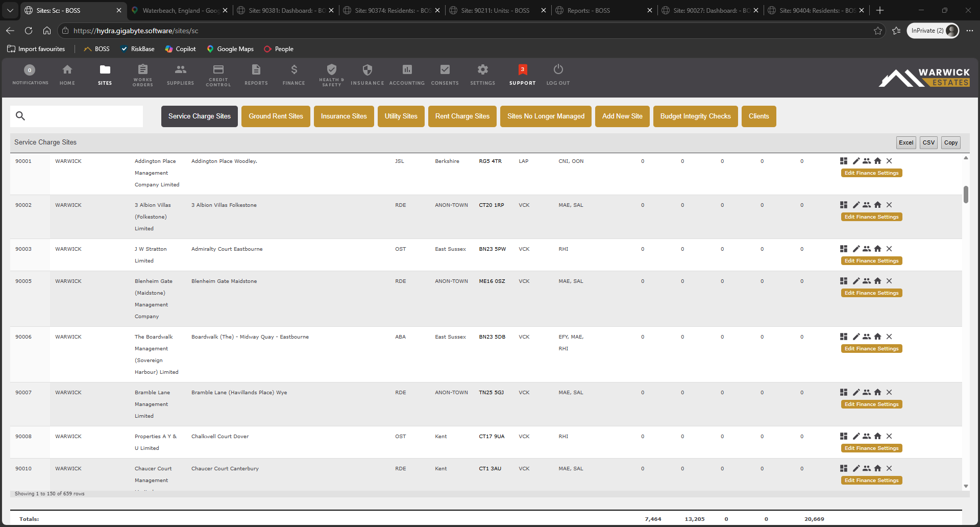The image size is (980, 527).
Task: Click the Warwick Estates logo
Action: pyautogui.click(x=924, y=78)
